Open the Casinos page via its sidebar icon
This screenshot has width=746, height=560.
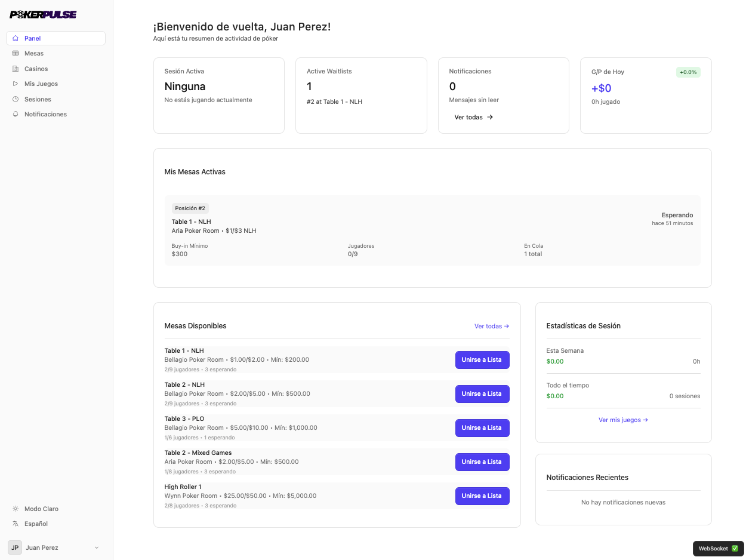coord(15,69)
